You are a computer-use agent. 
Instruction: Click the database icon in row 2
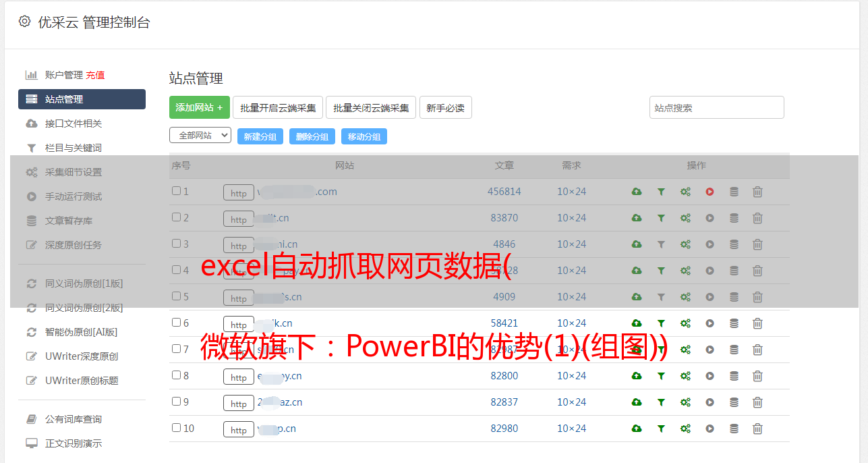point(734,218)
